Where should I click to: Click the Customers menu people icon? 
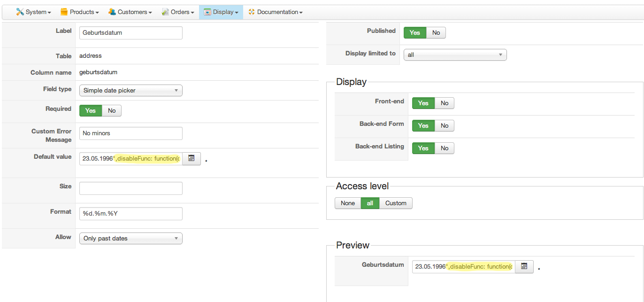click(x=112, y=12)
